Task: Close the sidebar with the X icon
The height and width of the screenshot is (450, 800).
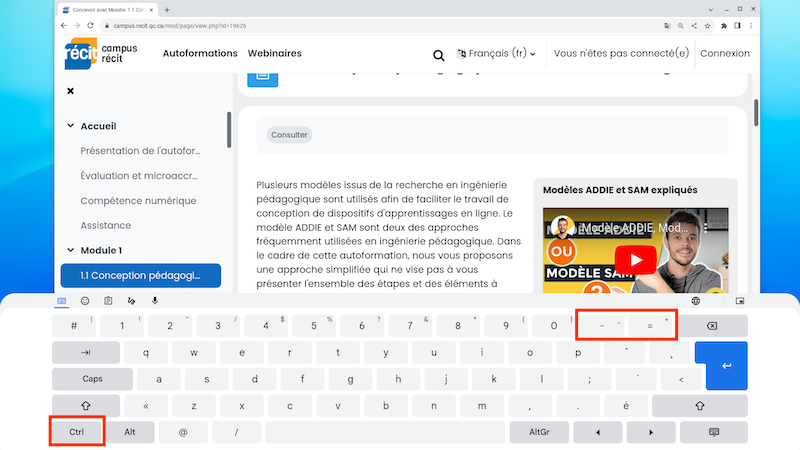Action: [70, 91]
